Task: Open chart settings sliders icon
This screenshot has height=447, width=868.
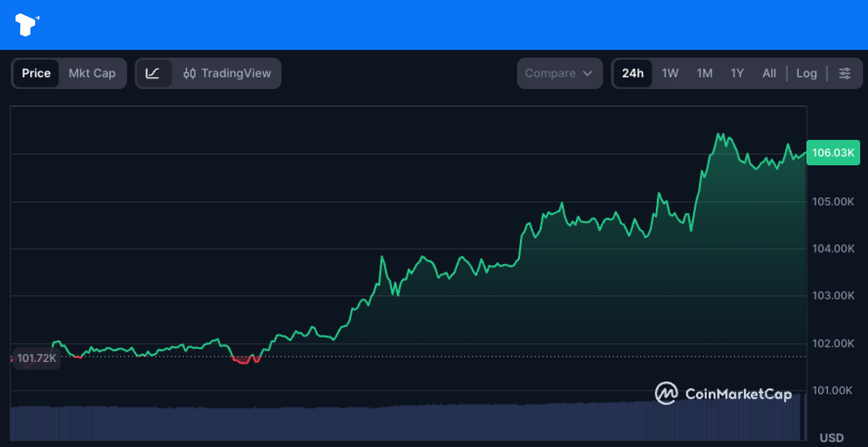Action: 844,73
